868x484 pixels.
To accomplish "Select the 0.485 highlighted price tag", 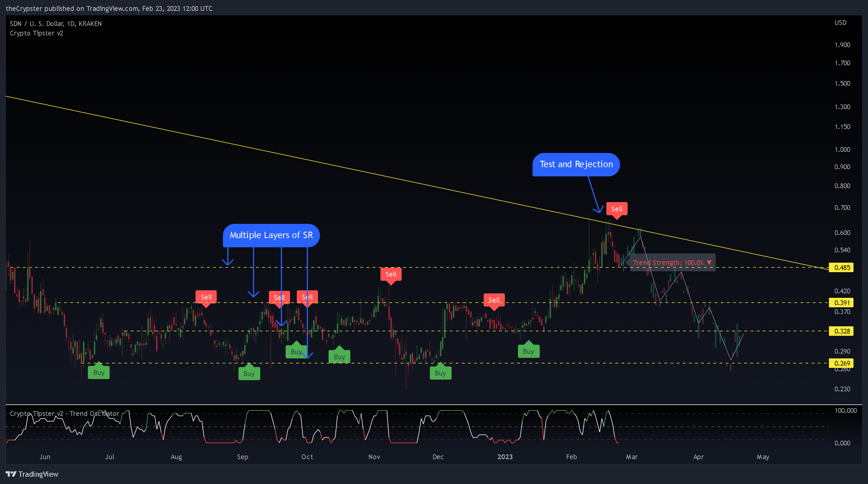I will pos(842,267).
